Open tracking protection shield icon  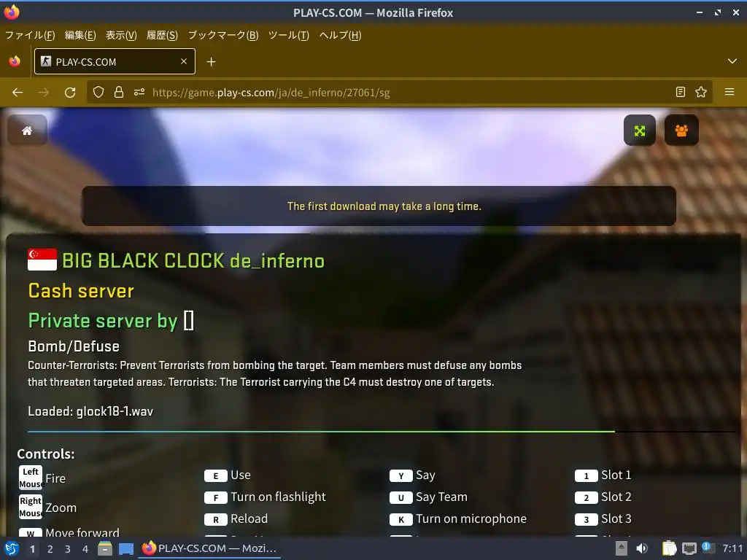pos(98,93)
